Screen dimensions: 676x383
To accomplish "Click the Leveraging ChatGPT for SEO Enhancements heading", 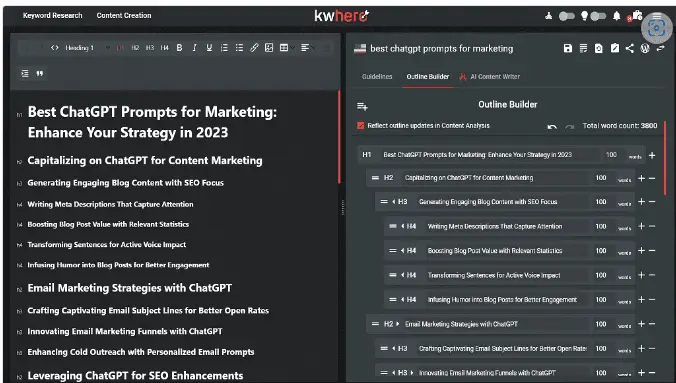I will click(135, 376).
